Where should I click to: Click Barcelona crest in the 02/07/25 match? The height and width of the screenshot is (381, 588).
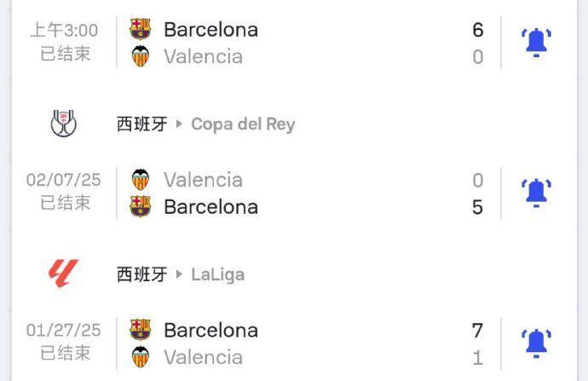point(141,206)
